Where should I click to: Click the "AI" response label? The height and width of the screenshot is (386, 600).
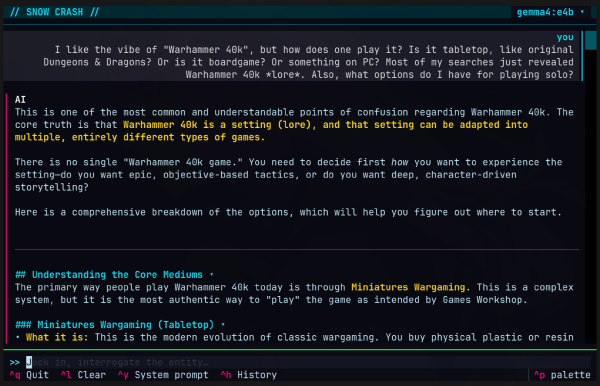20,100
